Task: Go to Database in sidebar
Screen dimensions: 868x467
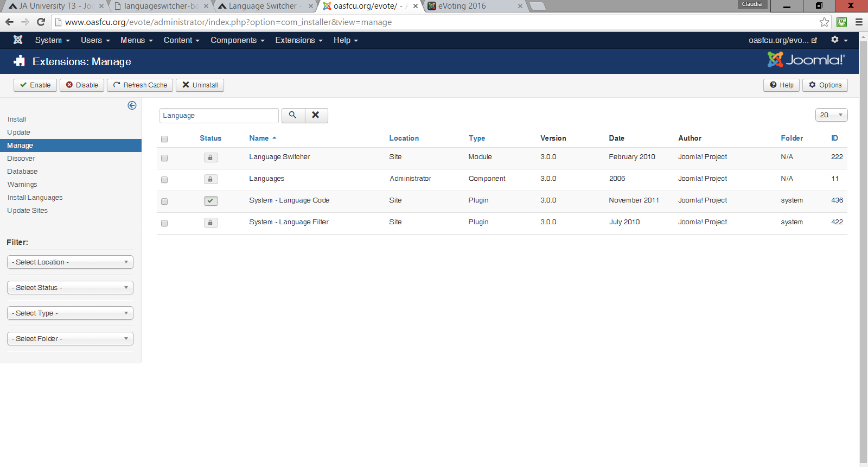Action: pyautogui.click(x=22, y=172)
